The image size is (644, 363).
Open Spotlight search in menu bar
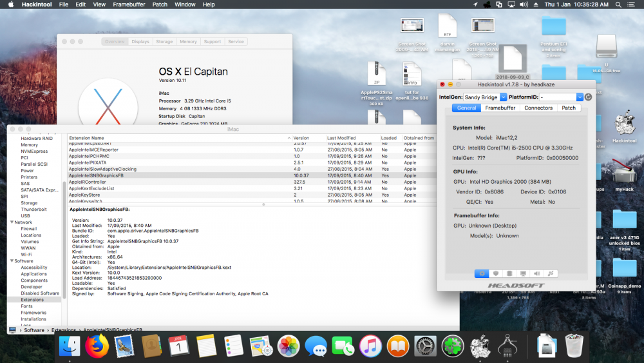(618, 5)
